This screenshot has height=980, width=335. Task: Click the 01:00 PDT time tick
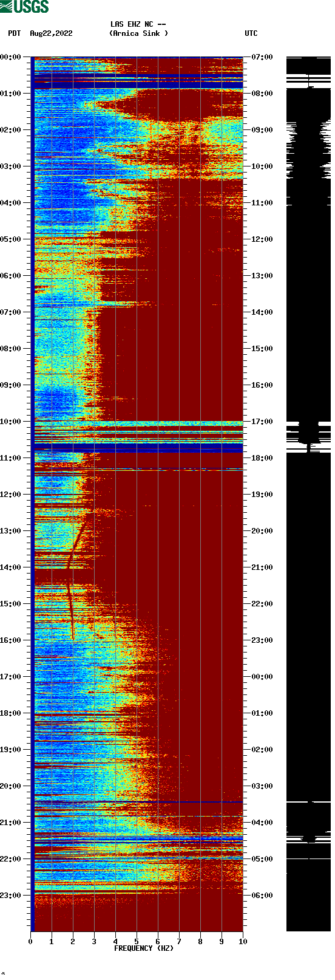[x=11, y=94]
